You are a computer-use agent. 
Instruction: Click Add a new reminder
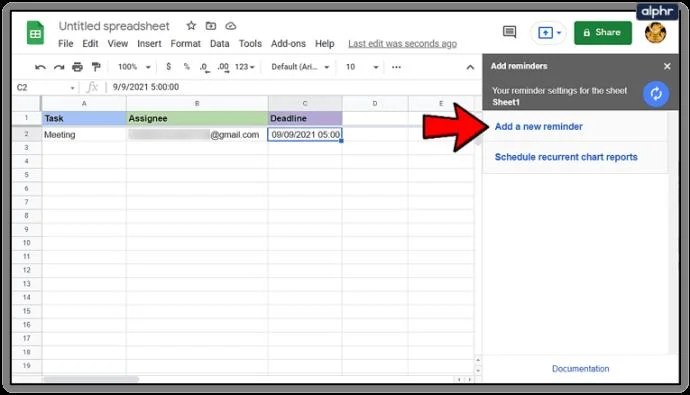click(x=539, y=126)
